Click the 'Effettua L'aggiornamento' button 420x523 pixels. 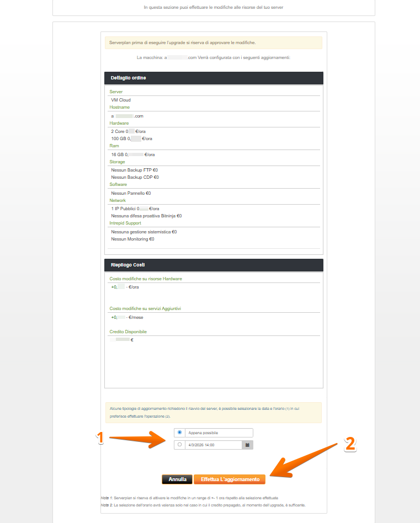pyautogui.click(x=230, y=479)
